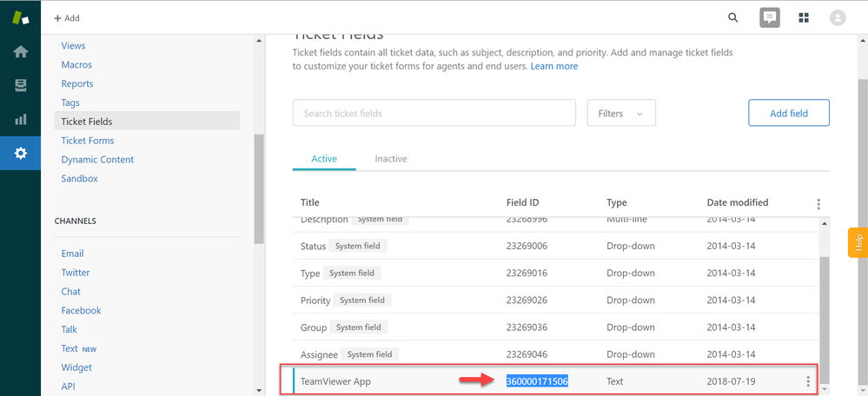The width and height of the screenshot is (868, 396).
Task: Open Reports in the admin menu
Action: (x=77, y=83)
